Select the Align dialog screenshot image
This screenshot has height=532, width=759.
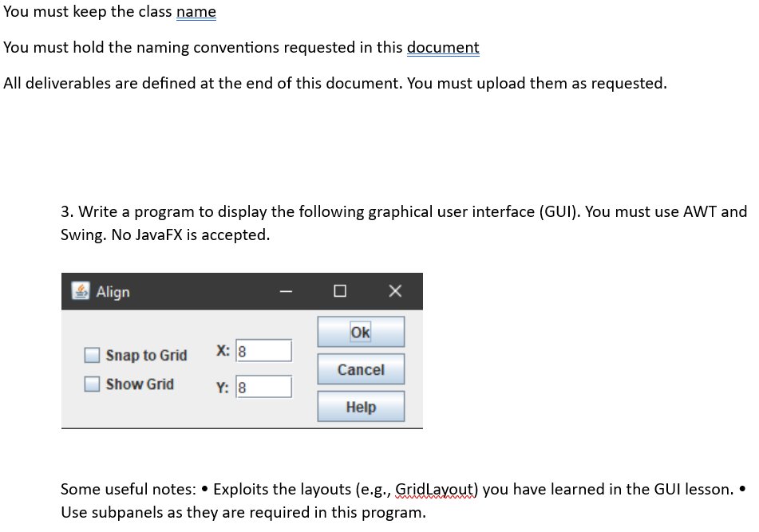point(242,351)
